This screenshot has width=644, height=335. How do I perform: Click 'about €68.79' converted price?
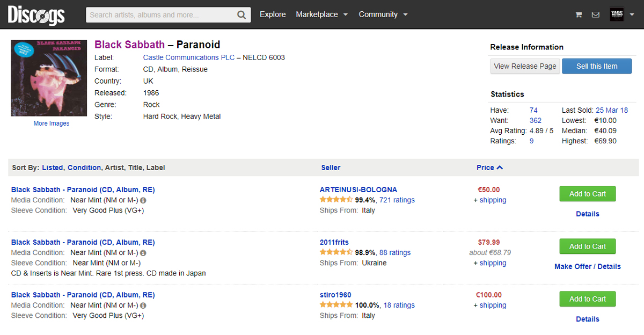click(490, 252)
